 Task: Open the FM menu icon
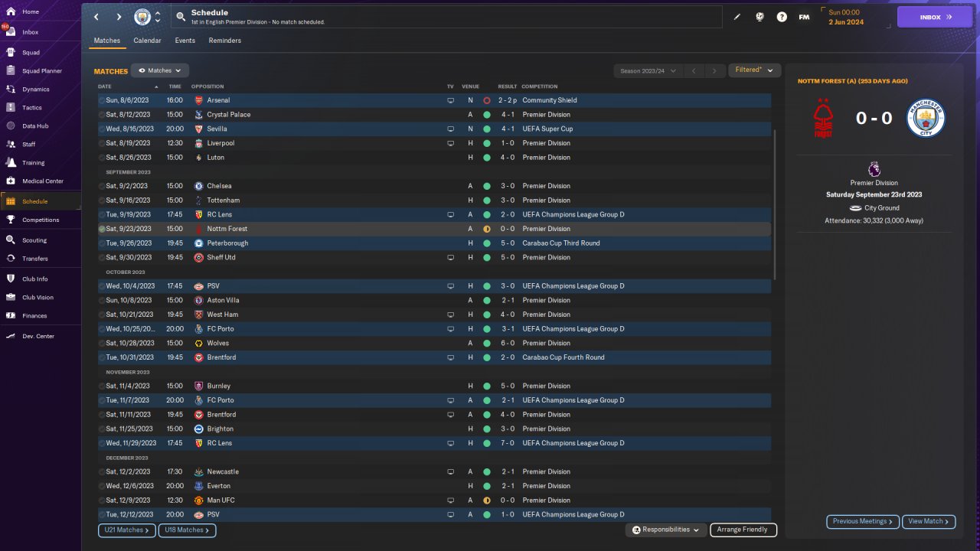[804, 17]
